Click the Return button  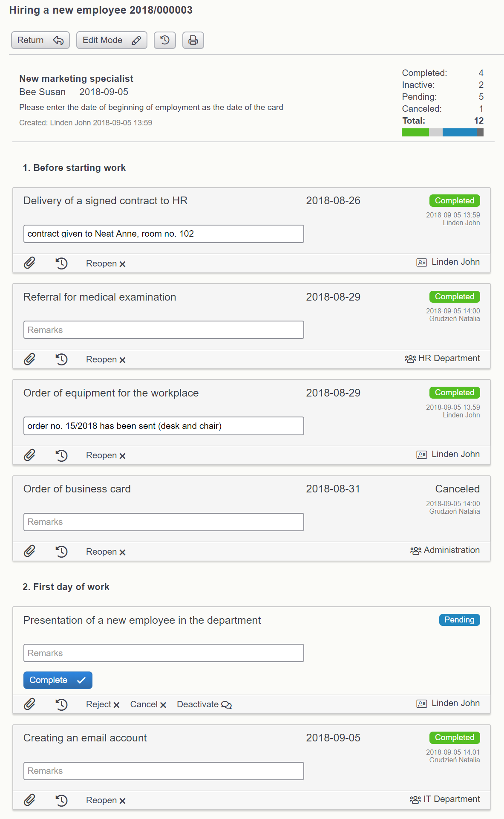click(40, 40)
